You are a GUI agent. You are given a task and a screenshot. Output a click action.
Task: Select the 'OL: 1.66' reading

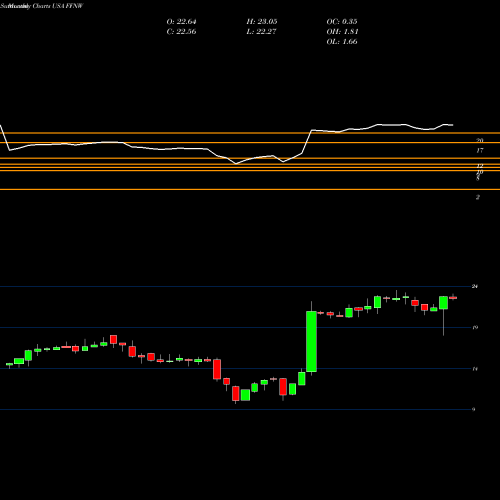pos(342,42)
